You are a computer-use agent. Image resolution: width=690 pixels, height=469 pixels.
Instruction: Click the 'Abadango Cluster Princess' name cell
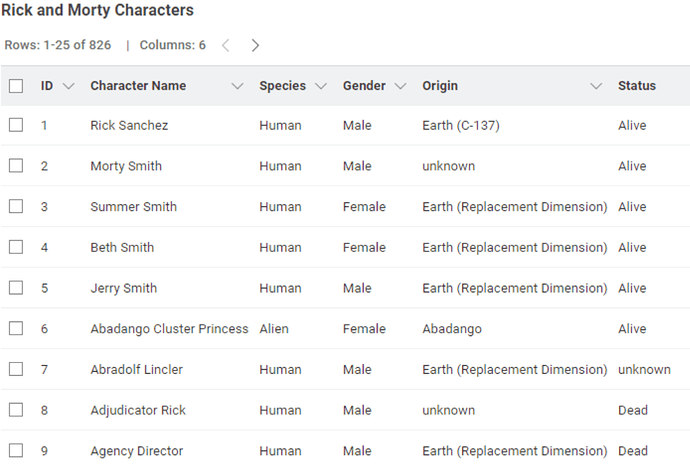click(169, 329)
